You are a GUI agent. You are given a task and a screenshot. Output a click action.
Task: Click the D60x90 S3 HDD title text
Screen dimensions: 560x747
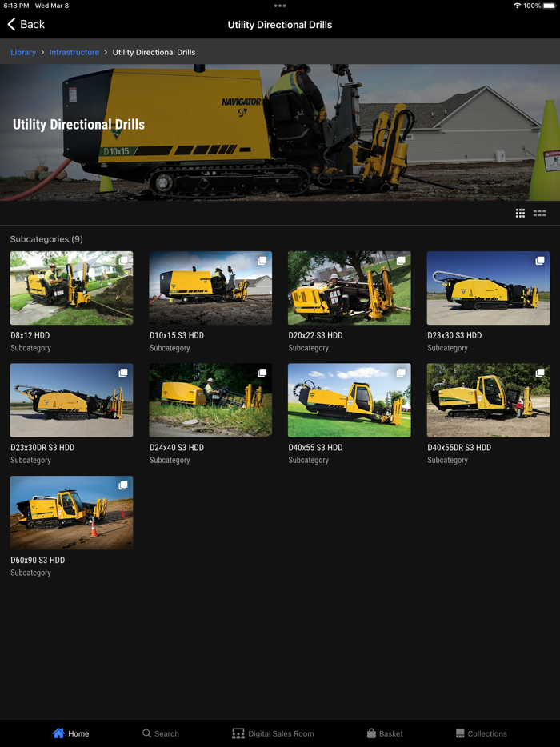[x=38, y=560]
